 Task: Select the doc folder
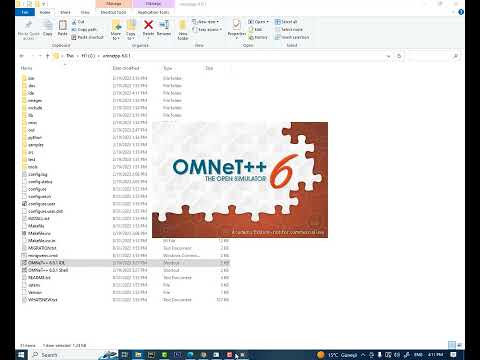(32, 86)
